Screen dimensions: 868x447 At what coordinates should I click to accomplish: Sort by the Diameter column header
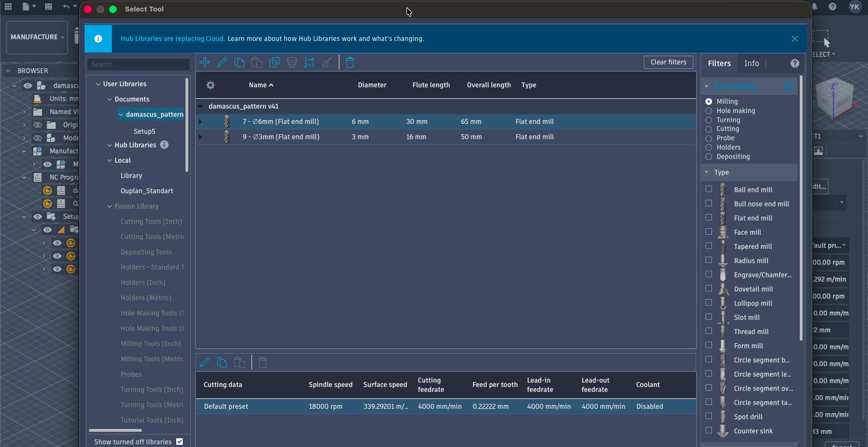(372, 85)
